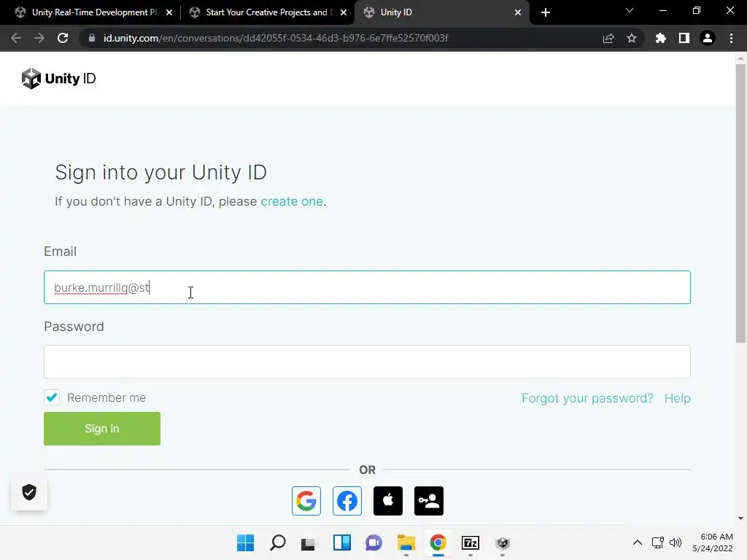Sign in with Facebook icon
The height and width of the screenshot is (560, 747).
tap(347, 500)
